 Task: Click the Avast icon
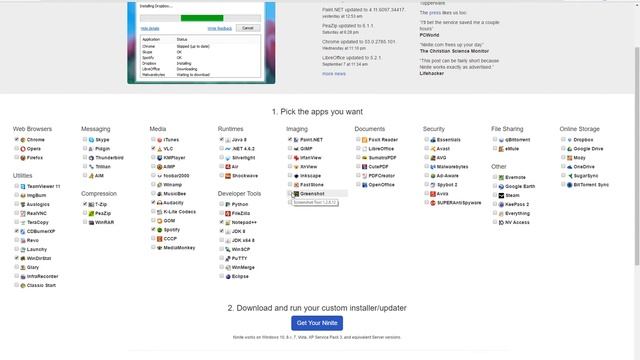(x=433, y=149)
